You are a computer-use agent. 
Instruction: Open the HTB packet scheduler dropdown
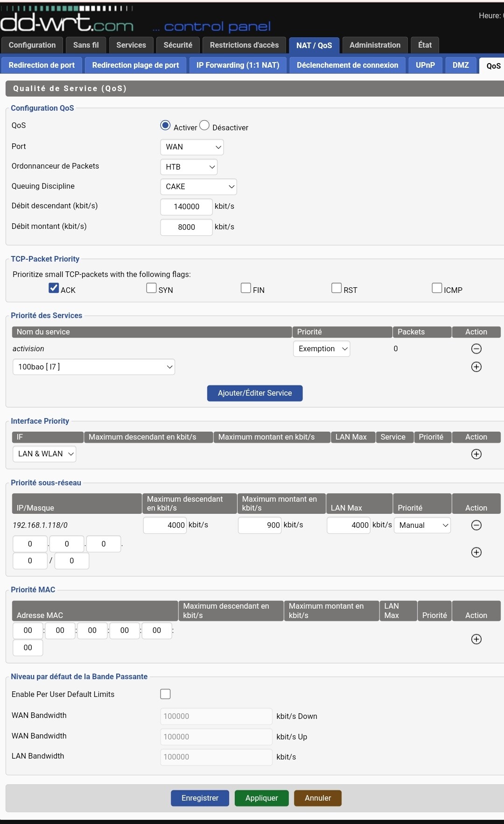pyautogui.click(x=189, y=167)
